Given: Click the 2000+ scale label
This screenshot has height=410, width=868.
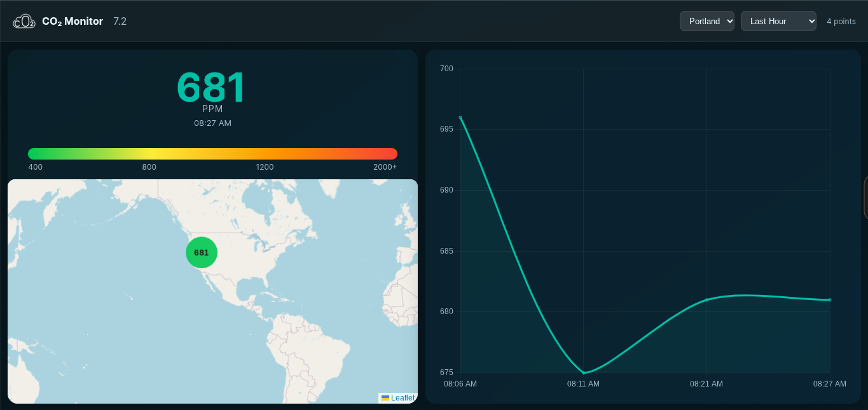Looking at the screenshot, I should tap(385, 167).
